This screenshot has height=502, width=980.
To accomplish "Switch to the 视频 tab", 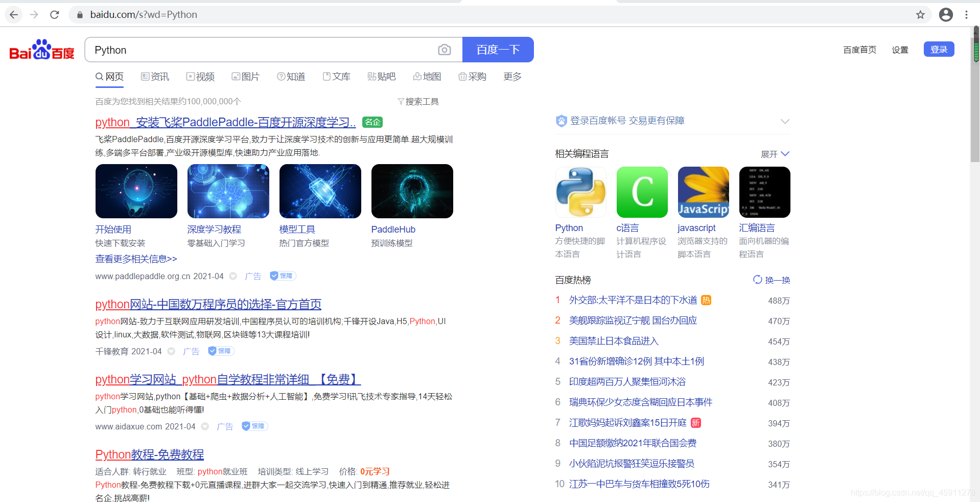I will (x=200, y=77).
